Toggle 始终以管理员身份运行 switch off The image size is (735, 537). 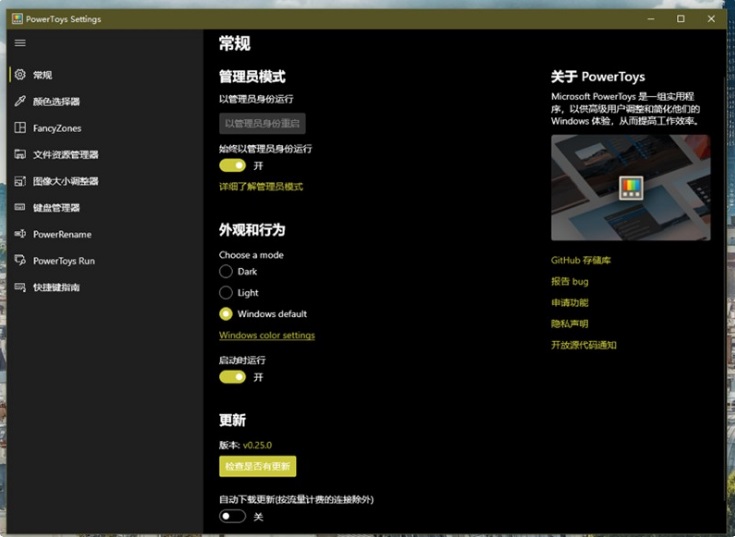click(232, 165)
